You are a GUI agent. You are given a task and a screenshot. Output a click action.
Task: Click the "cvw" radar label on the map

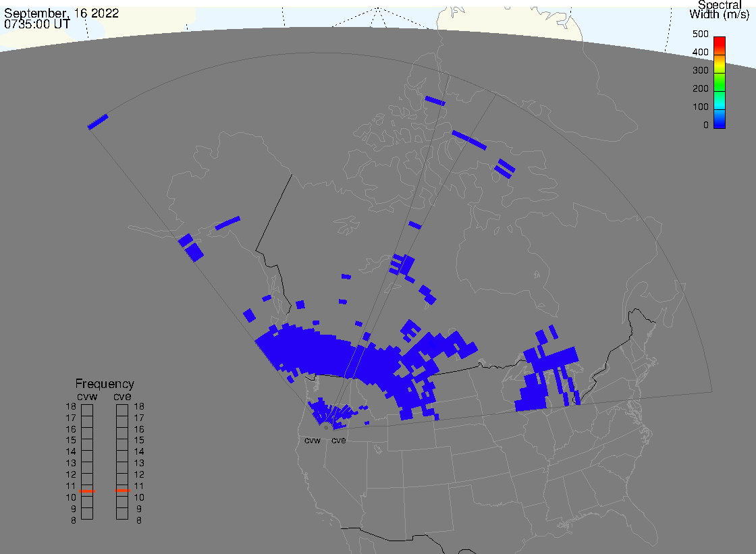(x=313, y=441)
